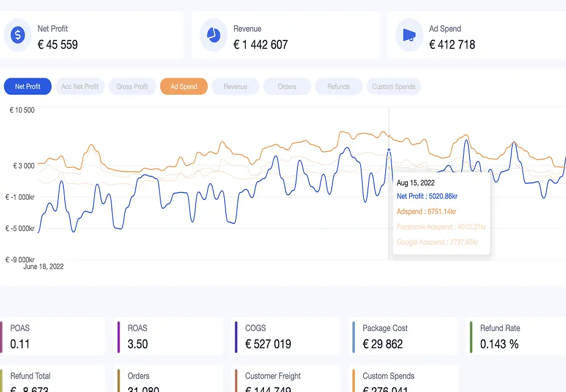Screen dimensions: 566x392
Task: Disable the Ad Spend filter chip
Action: [183, 86]
